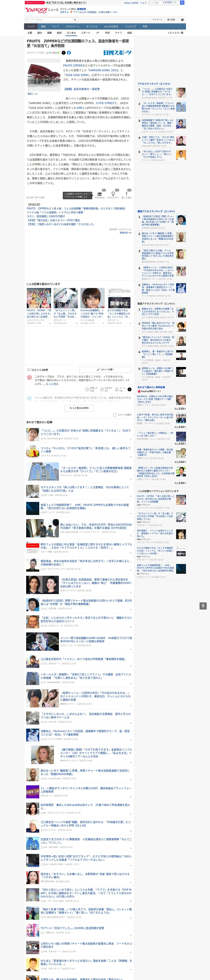This screenshot has height=980, width=210.
Task: Click the magnifier icon beside the keyword box
Action: 75,19
